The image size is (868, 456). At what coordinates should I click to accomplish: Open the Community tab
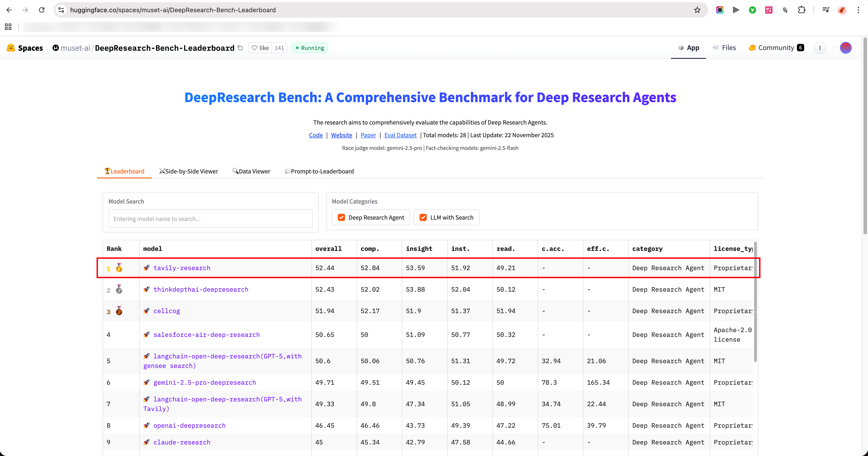coord(776,48)
